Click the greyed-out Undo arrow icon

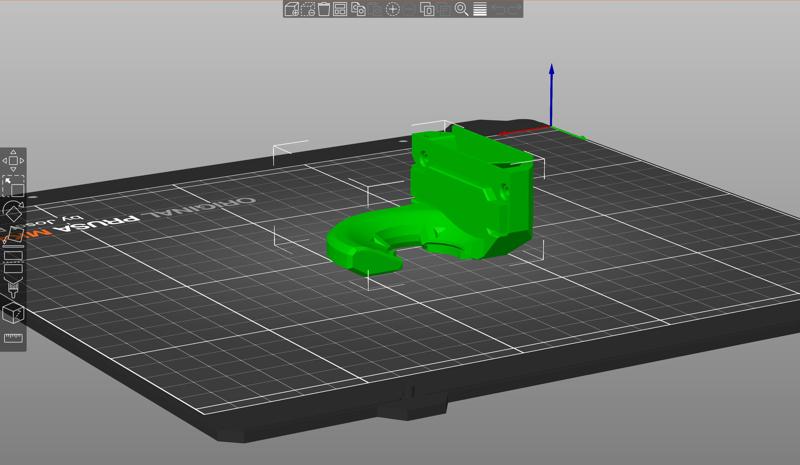(x=499, y=9)
